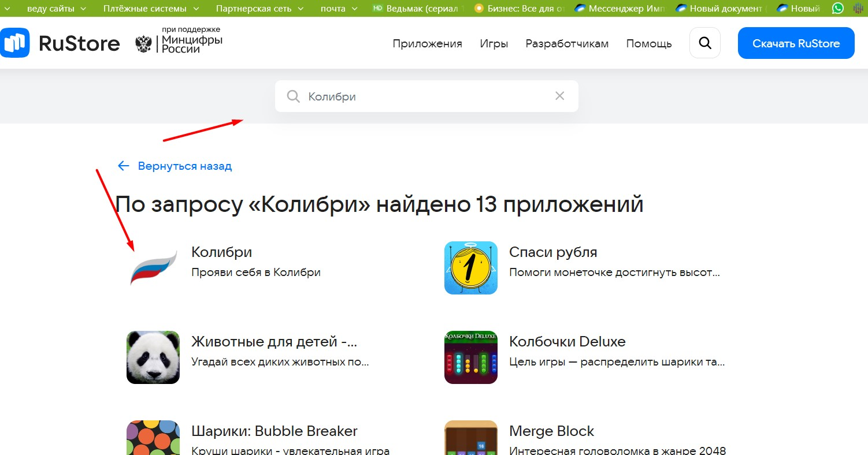Open the Минцифры России supporter emblem
The image size is (868, 455).
[179, 40]
